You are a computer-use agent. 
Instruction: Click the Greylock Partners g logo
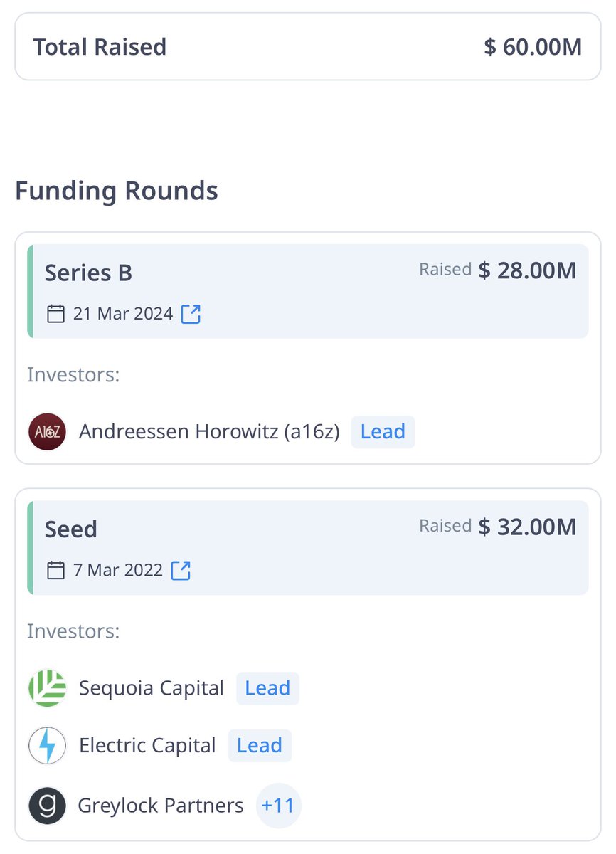[47, 806]
